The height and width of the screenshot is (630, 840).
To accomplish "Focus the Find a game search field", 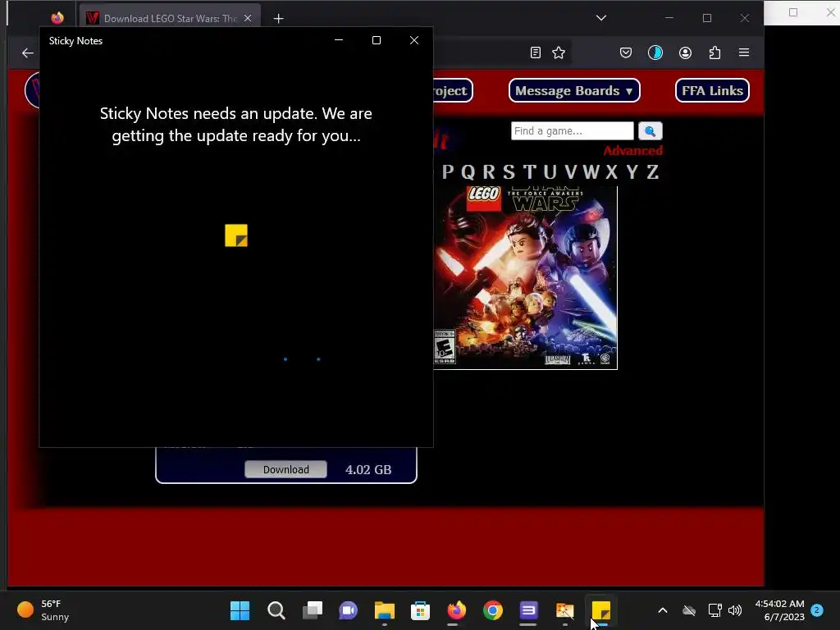I will point(572,130).
